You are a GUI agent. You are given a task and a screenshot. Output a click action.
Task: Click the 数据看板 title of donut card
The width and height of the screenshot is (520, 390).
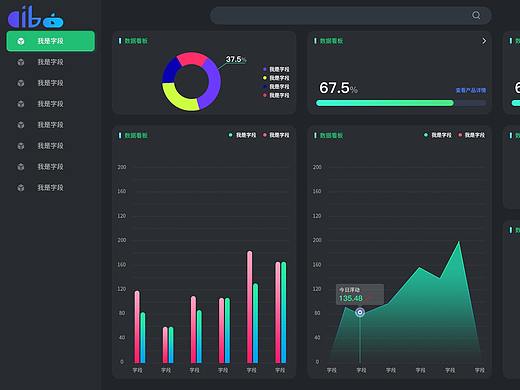136,41
